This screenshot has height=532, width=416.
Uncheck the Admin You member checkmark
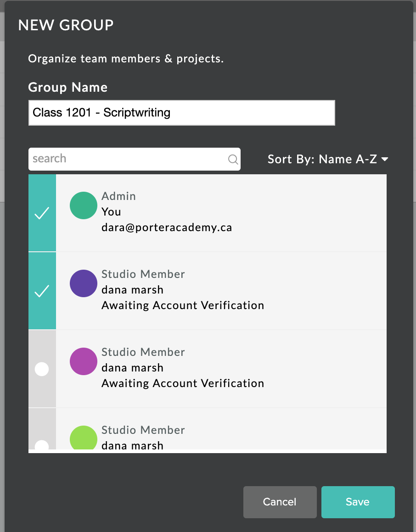click(x=42, y=213)
